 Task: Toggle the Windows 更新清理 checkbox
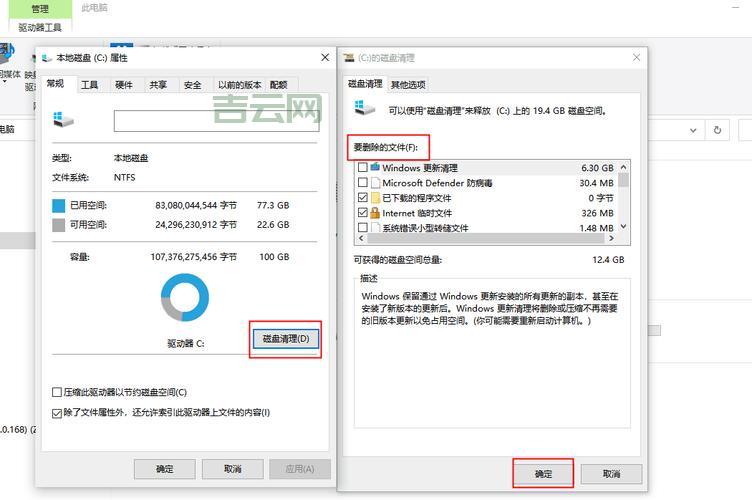click(363, 167)
